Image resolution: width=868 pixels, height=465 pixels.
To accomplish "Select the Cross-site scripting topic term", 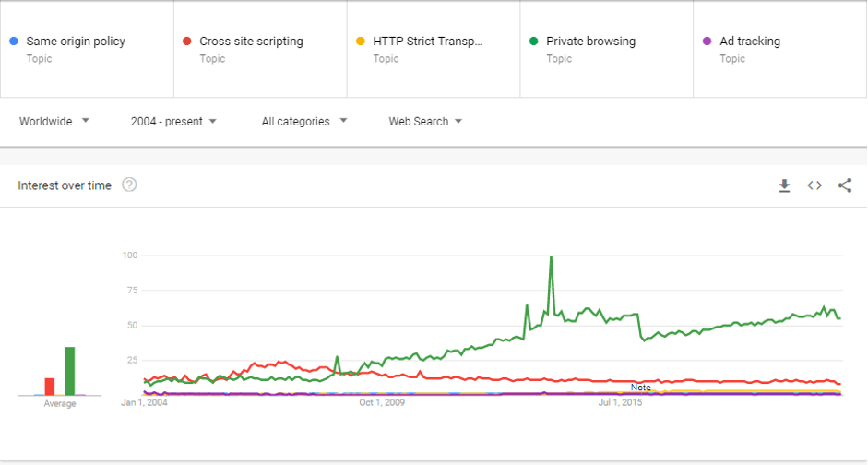I will pyautogui.click(x=251, y=42).
